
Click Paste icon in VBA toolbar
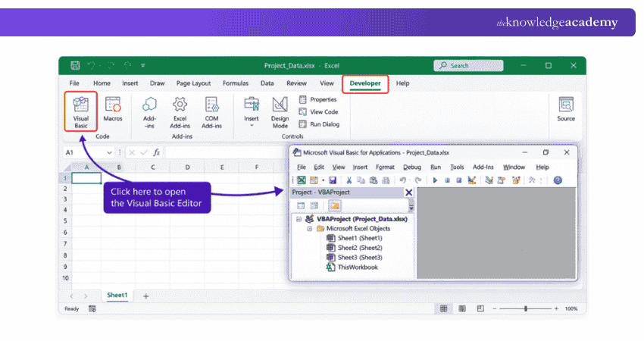pyautogui.click(x=374, y=180)
